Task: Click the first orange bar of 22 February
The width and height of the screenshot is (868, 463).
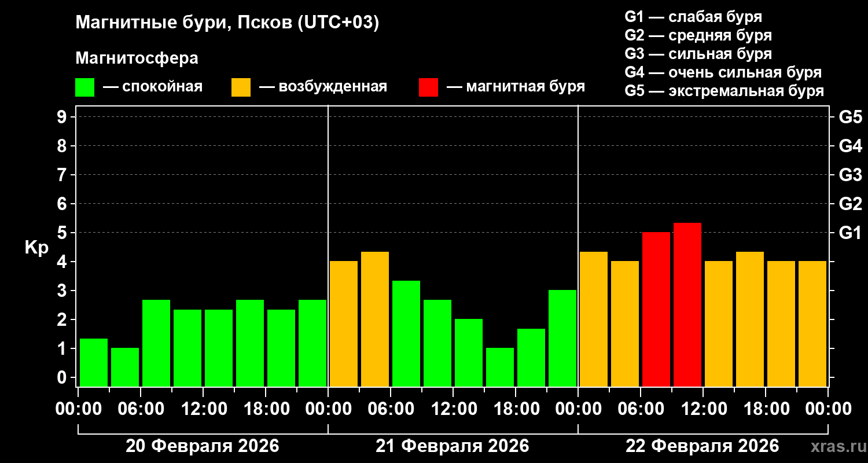Action: click(x=594, y=319)
